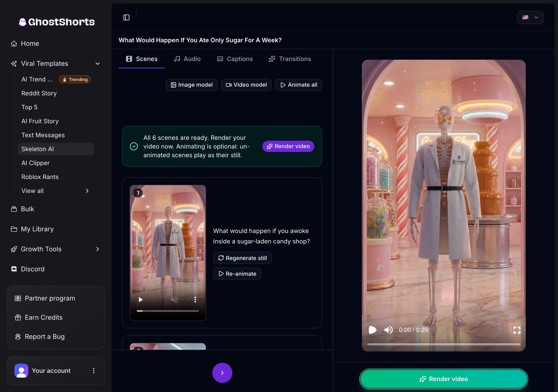The height and width of the screenshot is (392, 558).
Task: Collapse the Viral Templates section
Action: [x=98, y=64]
